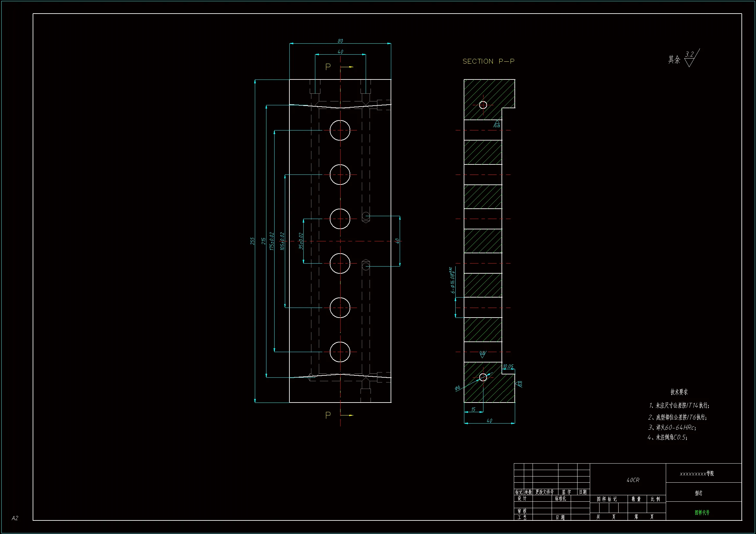Click the bottommost large circle in front view
Screen dimensions: 756x534
tap(340, 352)
